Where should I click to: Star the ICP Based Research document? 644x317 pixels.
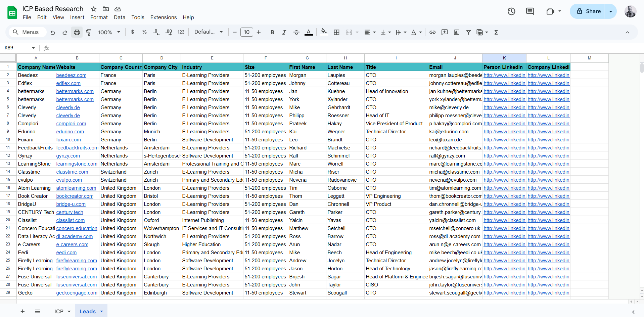94,9
